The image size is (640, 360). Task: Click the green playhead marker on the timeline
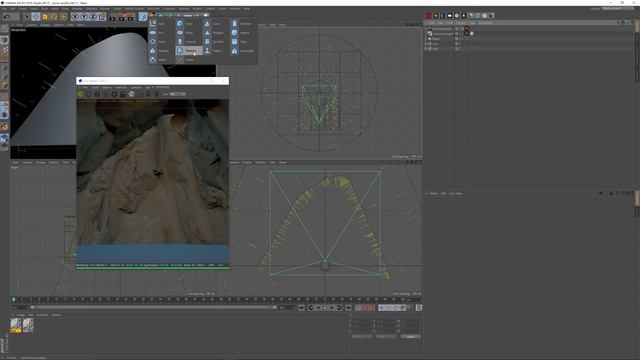pos(13,300)
